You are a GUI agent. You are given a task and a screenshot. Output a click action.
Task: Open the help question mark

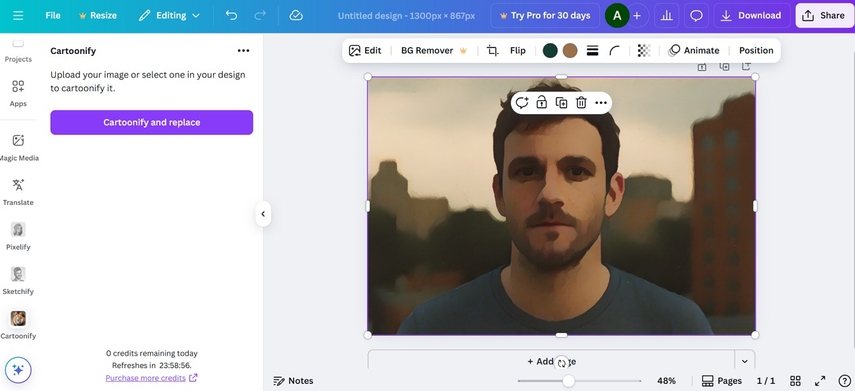click(x=844, y=381)
